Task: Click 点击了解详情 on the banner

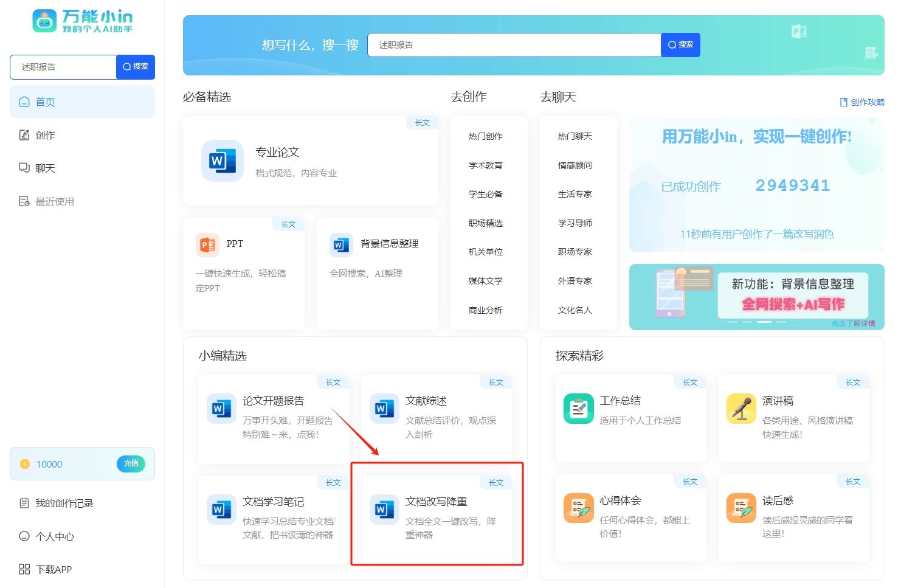Action: tap(854, 323)
